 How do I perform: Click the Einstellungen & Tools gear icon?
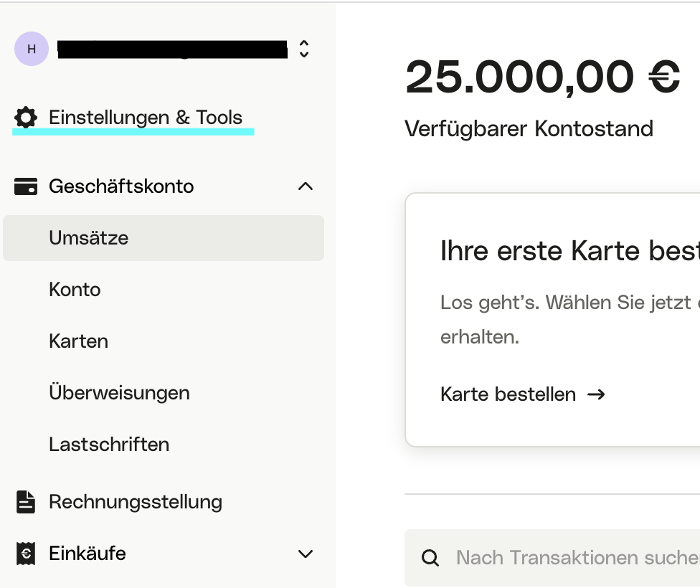[x=26, y=118]
